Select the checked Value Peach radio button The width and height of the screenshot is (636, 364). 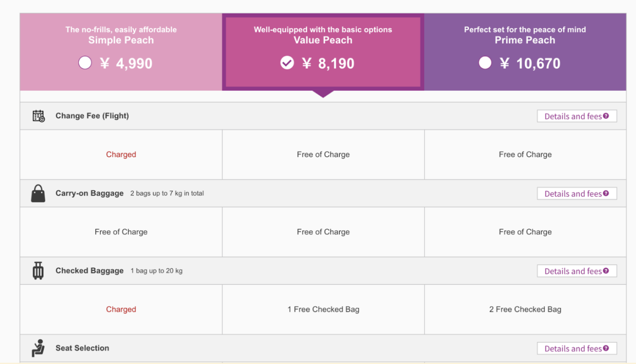pos(287,63)
